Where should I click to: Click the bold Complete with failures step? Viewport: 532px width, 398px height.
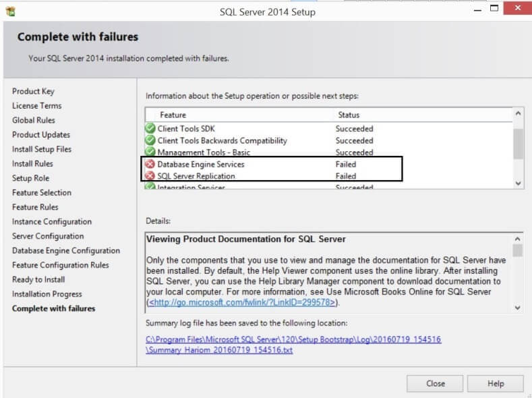tap(54, 308)
